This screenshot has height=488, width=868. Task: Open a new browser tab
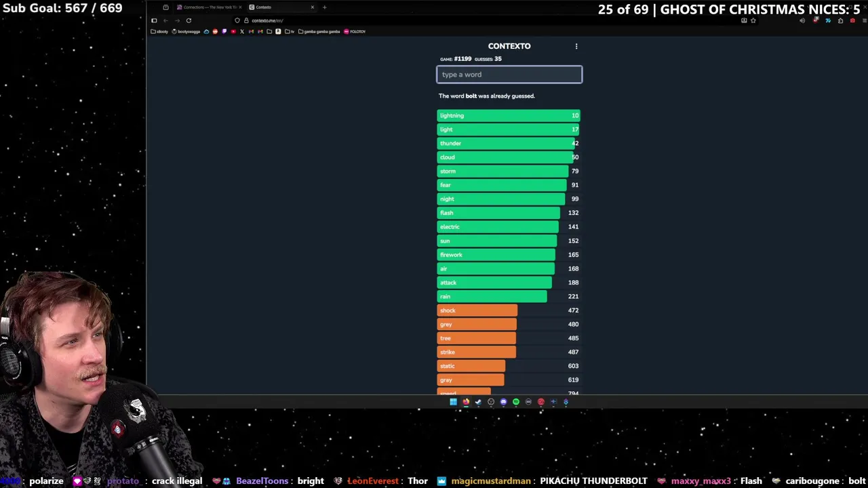pos(325,7)
